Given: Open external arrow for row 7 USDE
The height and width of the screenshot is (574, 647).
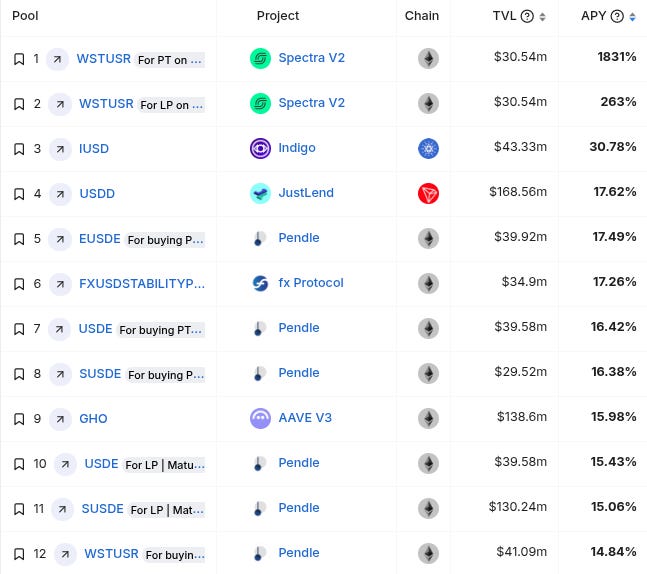Looking at the screenshot, I should [59, 329].
